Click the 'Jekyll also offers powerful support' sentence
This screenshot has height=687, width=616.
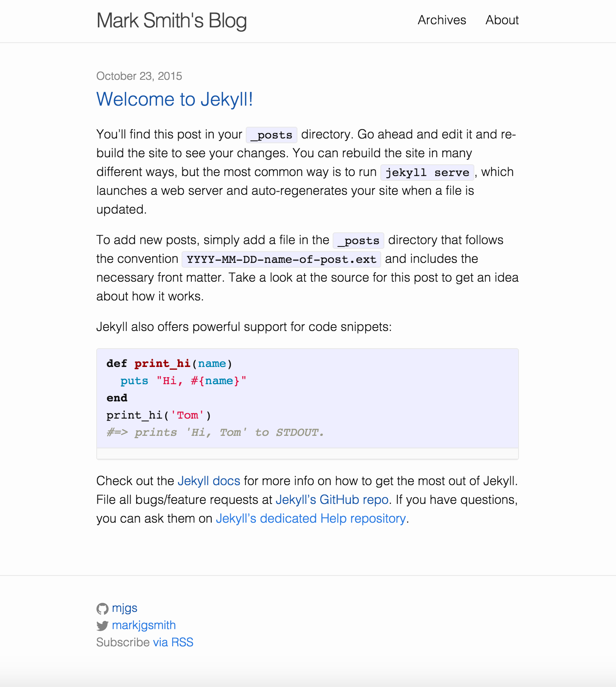pos(244,327)
